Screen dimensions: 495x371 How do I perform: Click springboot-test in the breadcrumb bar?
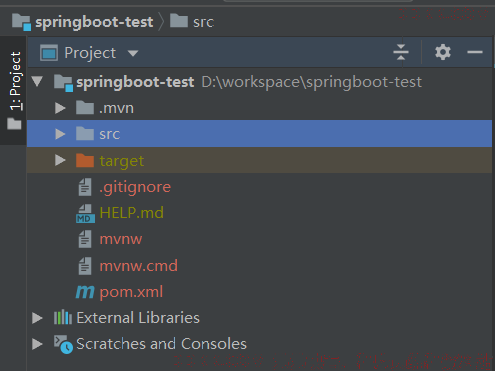(94, 22)
